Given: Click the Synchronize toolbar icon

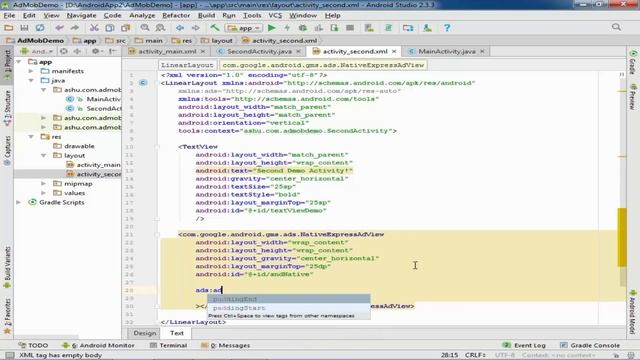Looking at the screenshot, I should [40, 28].
